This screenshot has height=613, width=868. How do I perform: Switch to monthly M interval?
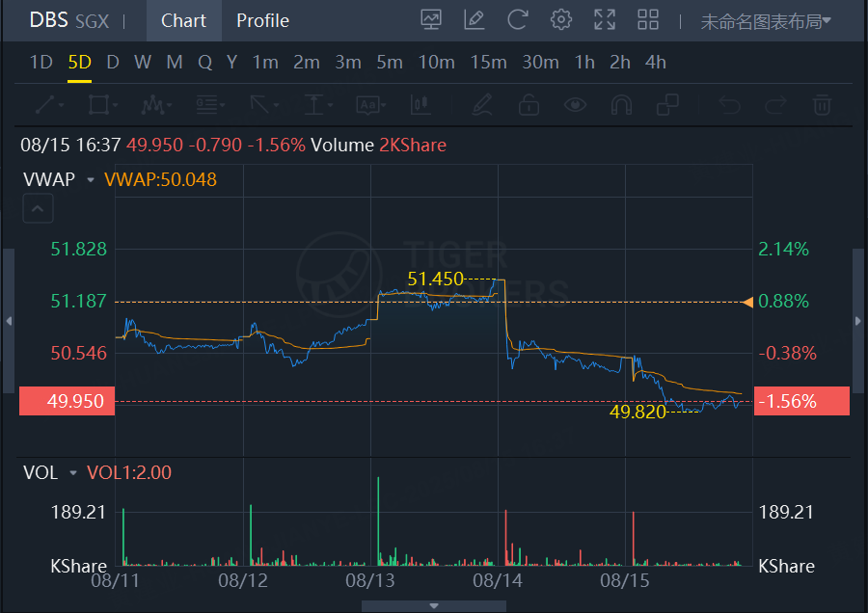tap(175, 62)
